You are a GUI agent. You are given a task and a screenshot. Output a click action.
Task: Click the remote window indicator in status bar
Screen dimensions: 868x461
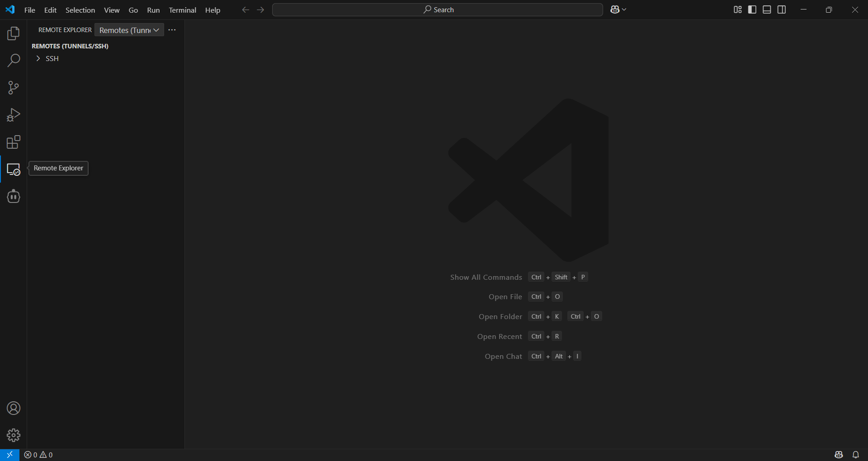click(x=9, y=455)
